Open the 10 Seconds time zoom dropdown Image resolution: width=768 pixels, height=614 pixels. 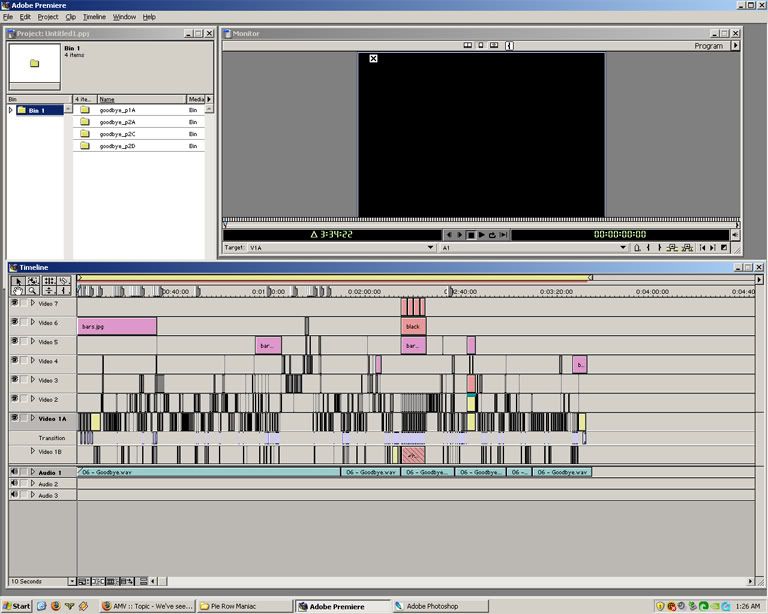point(71,581)
